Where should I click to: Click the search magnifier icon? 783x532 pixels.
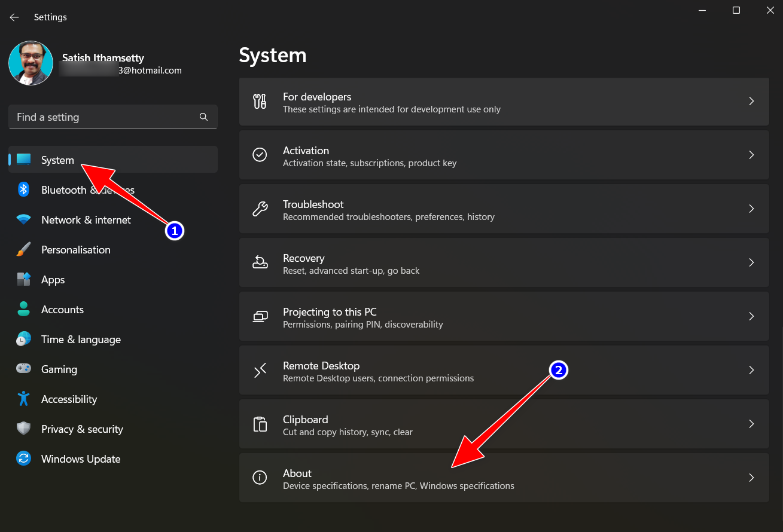[203, 117]
